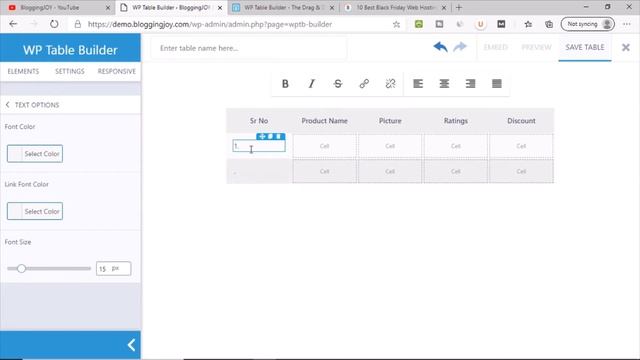The image size is (640, 360).
Task: Open browser collections
Action: pos(549,24)
